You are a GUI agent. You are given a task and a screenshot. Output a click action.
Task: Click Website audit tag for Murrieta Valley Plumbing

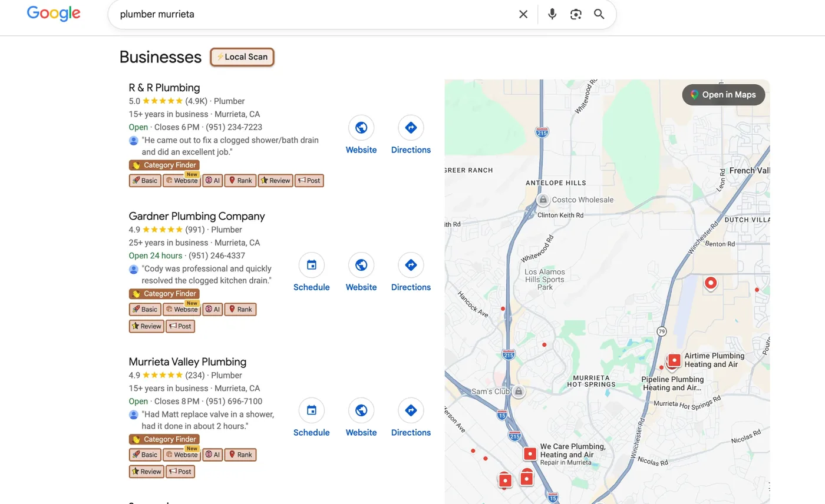[182, 455]
